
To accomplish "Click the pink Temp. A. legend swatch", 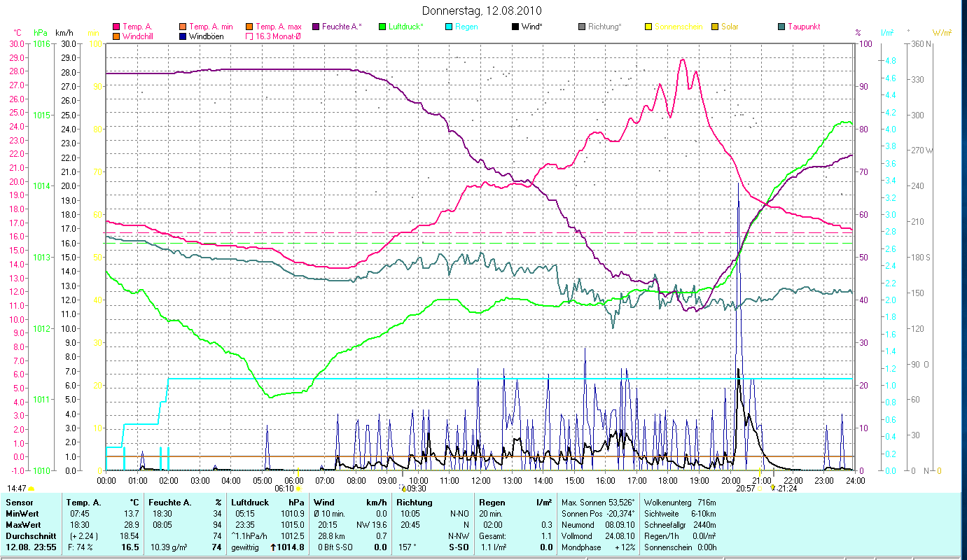I will tap(116, 27).
